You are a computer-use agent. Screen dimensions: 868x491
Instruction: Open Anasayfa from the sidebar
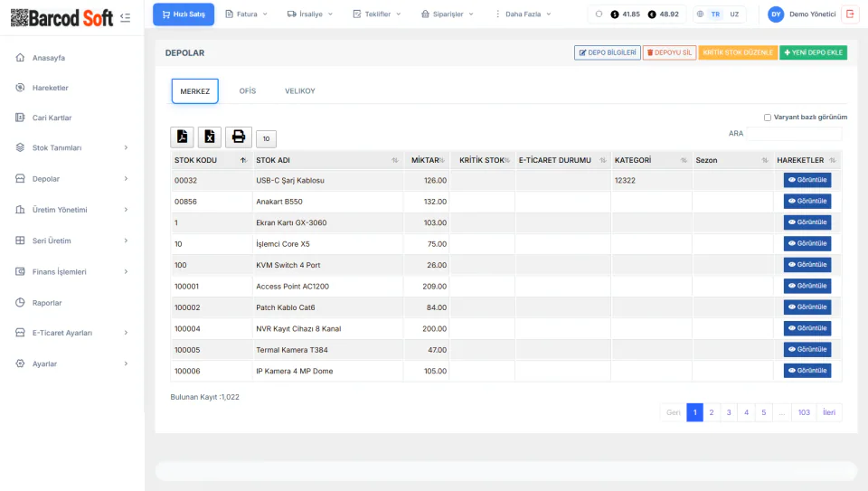click(49, 58)
